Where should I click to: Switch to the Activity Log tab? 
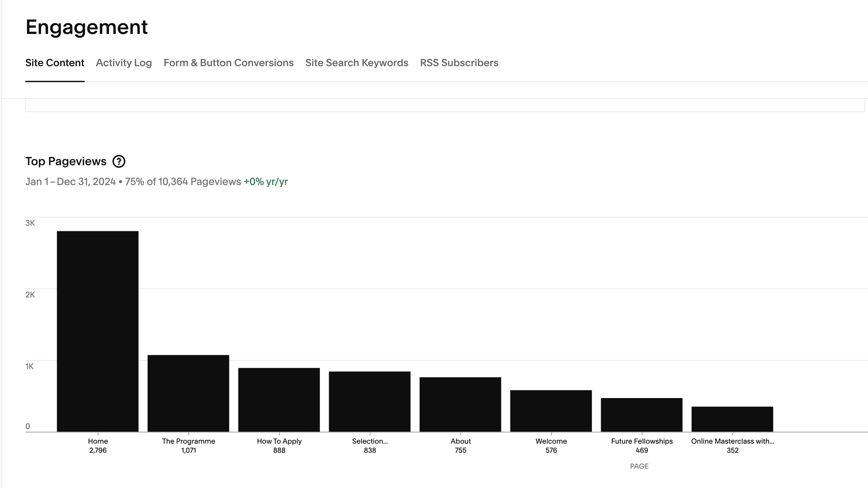point(124,63)
